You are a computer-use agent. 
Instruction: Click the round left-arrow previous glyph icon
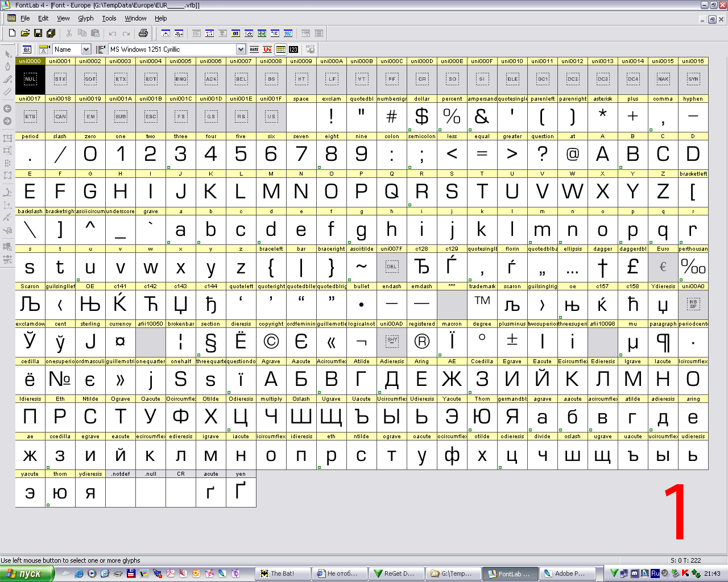pos(7,109)
